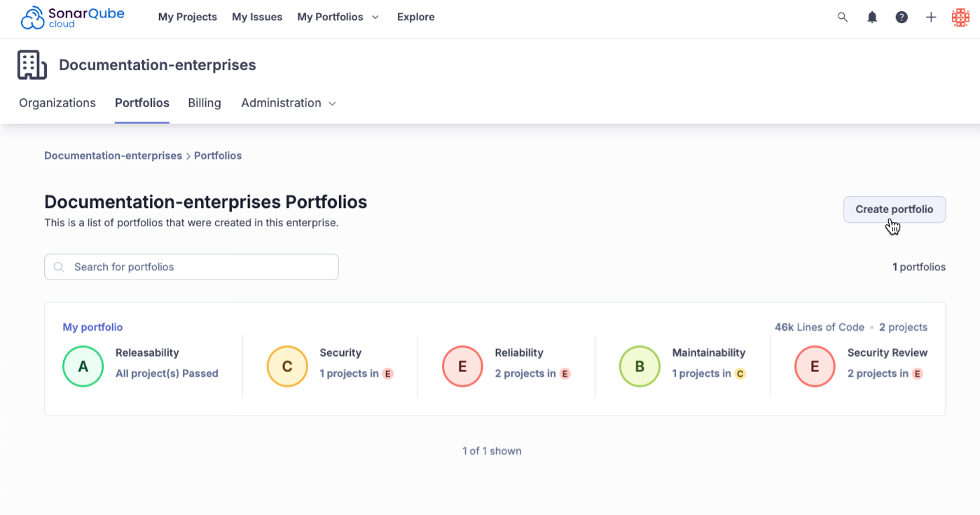The width and height of the screenshot is (980, 515).
Task: Click the Releasability A rating badge
Action: (x=83, y=366)
